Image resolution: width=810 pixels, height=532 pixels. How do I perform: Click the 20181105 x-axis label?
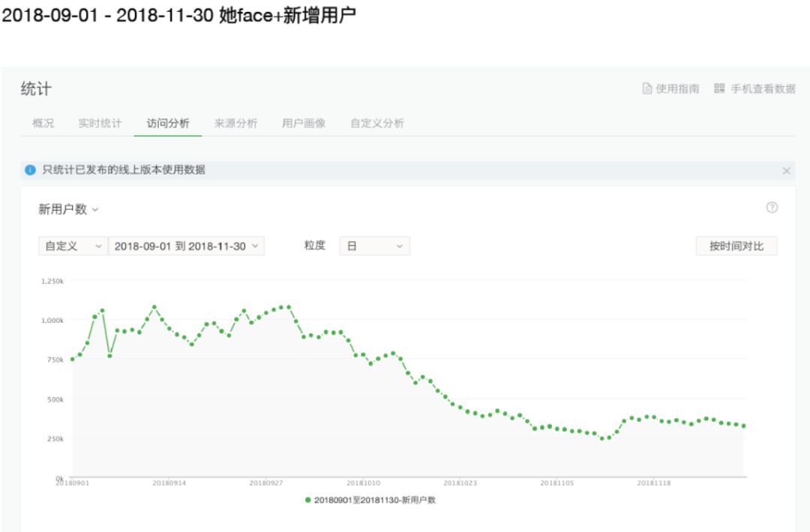click(x=556, y=483)
